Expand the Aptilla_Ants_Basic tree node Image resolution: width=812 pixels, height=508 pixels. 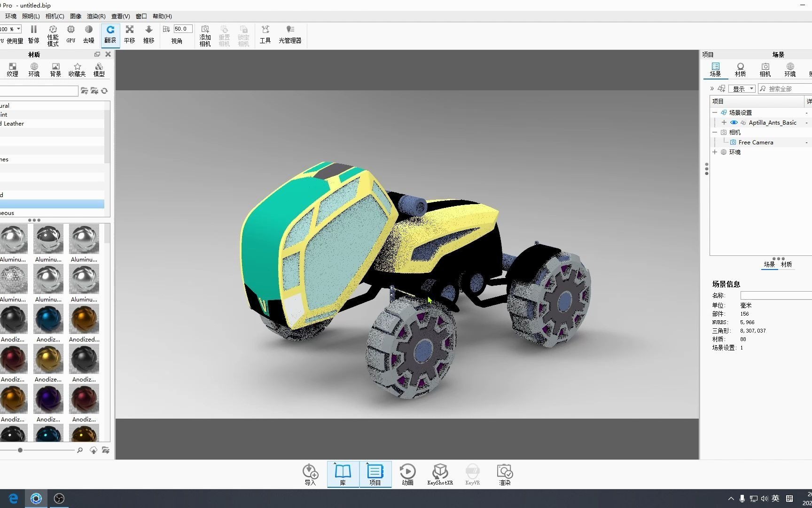click(724, 123)
